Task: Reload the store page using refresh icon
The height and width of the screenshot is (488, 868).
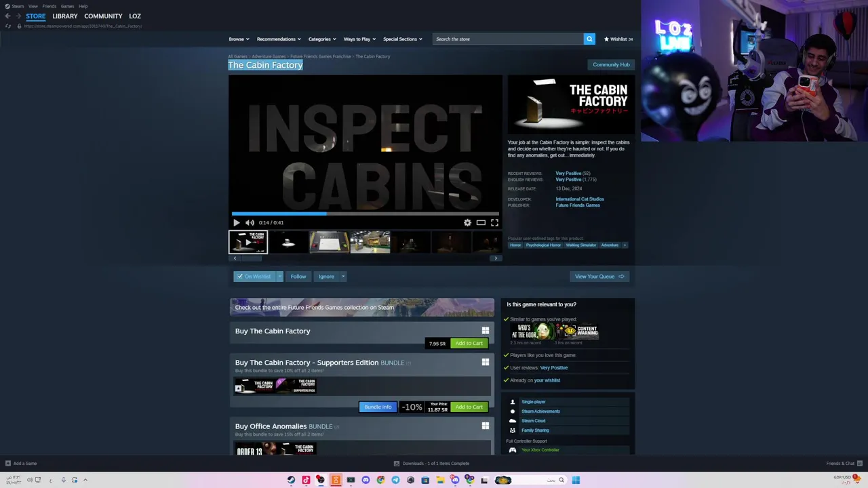Action: 8,26
